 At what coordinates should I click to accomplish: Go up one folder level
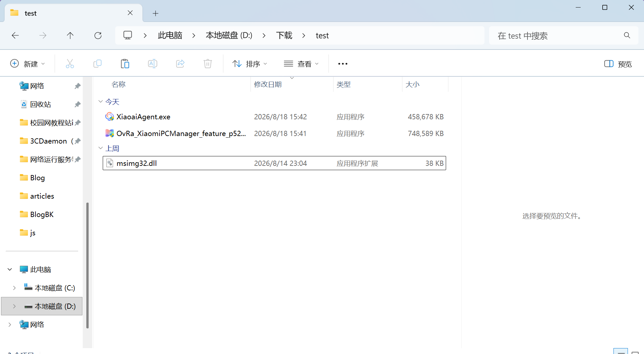70,35
